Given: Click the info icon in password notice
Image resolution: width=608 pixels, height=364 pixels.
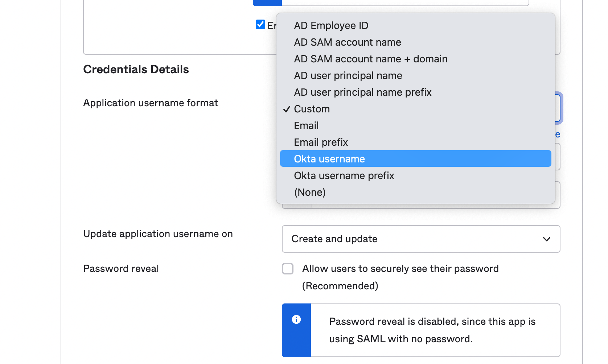Looking at the screenshot, I should point(296,319).
